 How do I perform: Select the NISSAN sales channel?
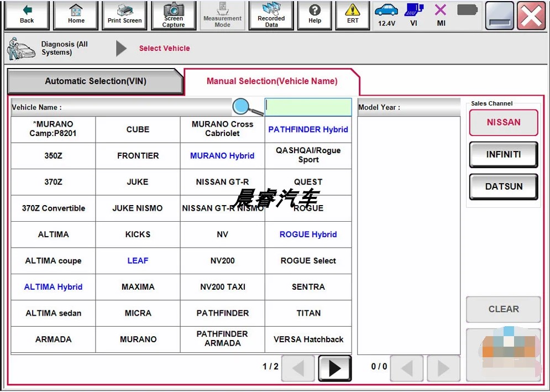tap(504, 123)
